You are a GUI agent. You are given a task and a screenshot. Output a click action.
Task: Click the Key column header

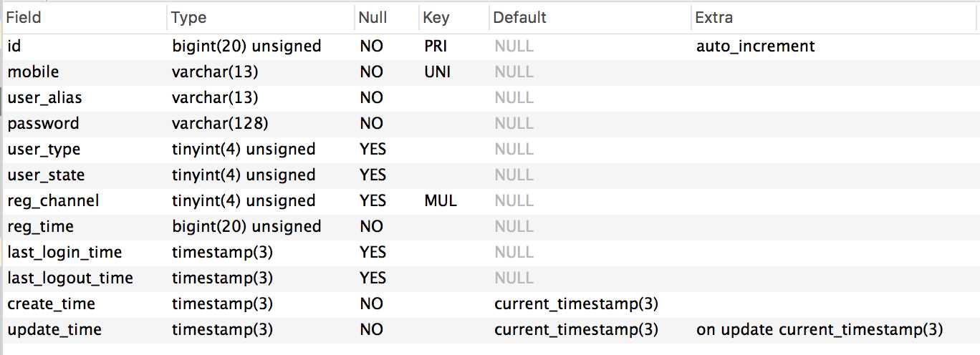[x=454, y=17]
